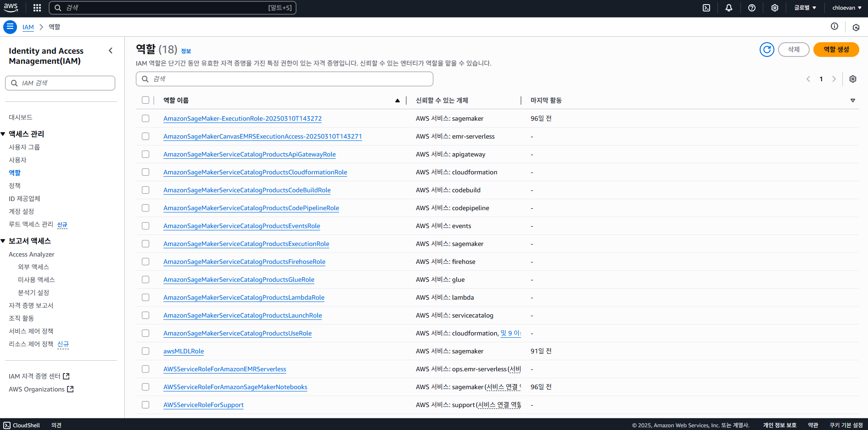Viewport: 868px width, 430px height.
Task: Open the 마지막 활동 column sort dropdown arrow
Action: tap(853, 101)
